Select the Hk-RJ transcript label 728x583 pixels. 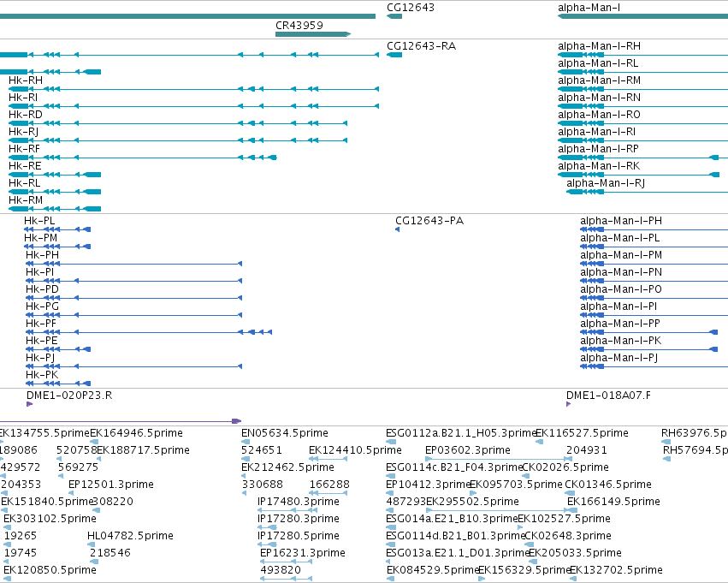click(x=23, y=132)
